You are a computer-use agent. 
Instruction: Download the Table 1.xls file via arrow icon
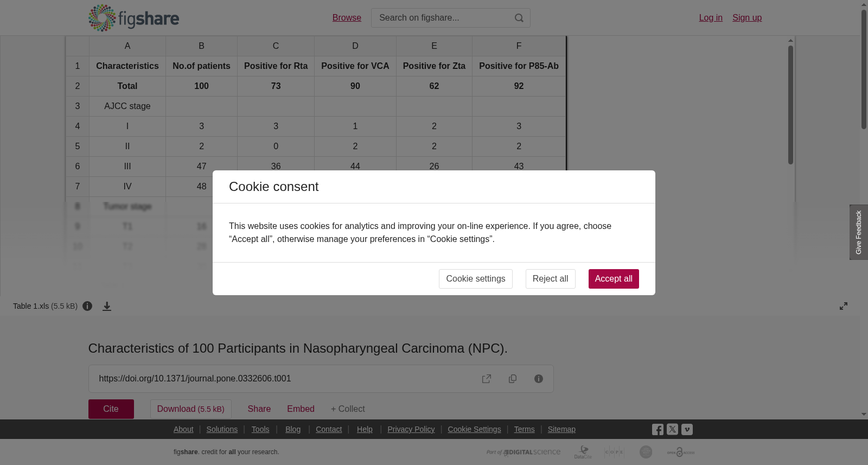point(107,306)
